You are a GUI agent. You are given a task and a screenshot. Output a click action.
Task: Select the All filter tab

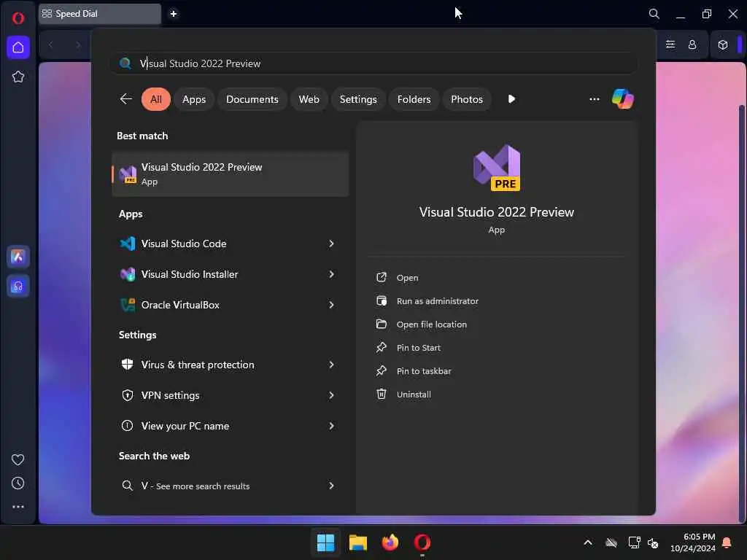156,99
